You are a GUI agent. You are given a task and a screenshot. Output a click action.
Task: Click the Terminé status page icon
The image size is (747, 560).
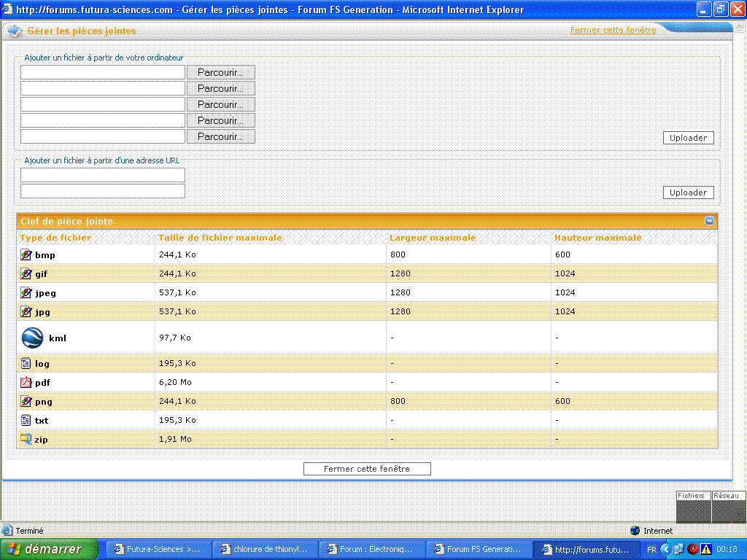[7, 531]
